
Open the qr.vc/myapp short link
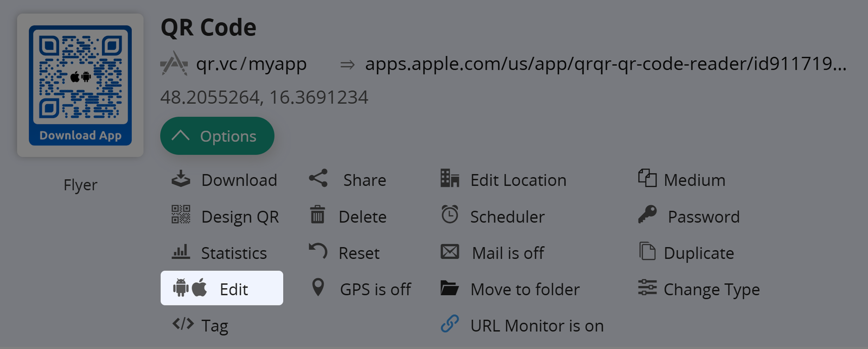click(251, 64)
